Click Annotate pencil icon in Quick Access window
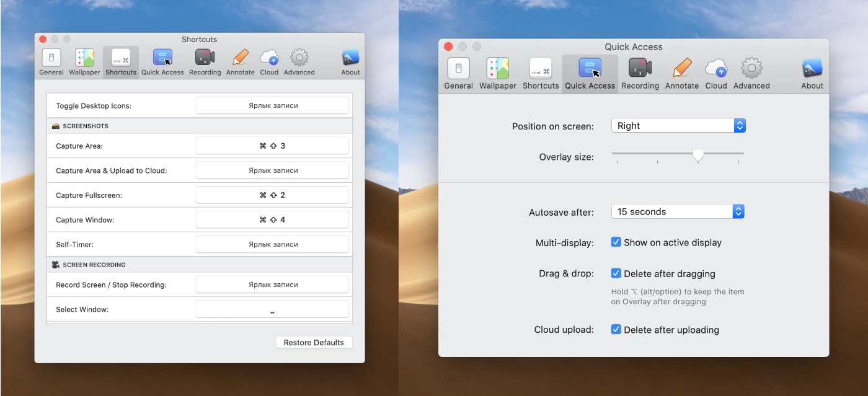This screenshot has width=868, height=396. point(681,68)
